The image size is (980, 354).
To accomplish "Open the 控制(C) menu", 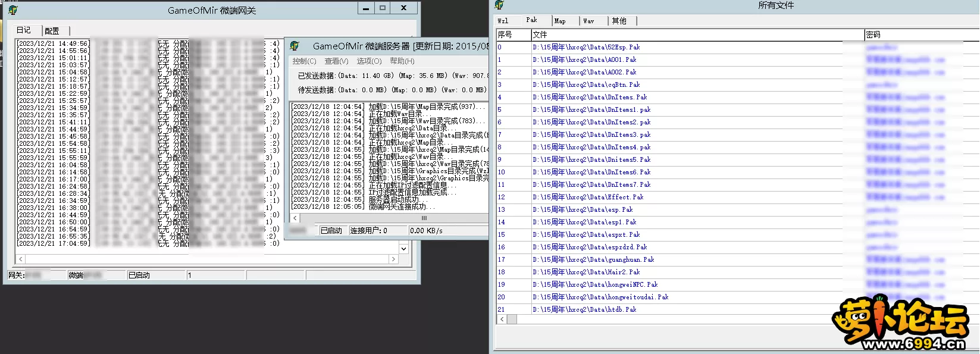I will (304, 61).
